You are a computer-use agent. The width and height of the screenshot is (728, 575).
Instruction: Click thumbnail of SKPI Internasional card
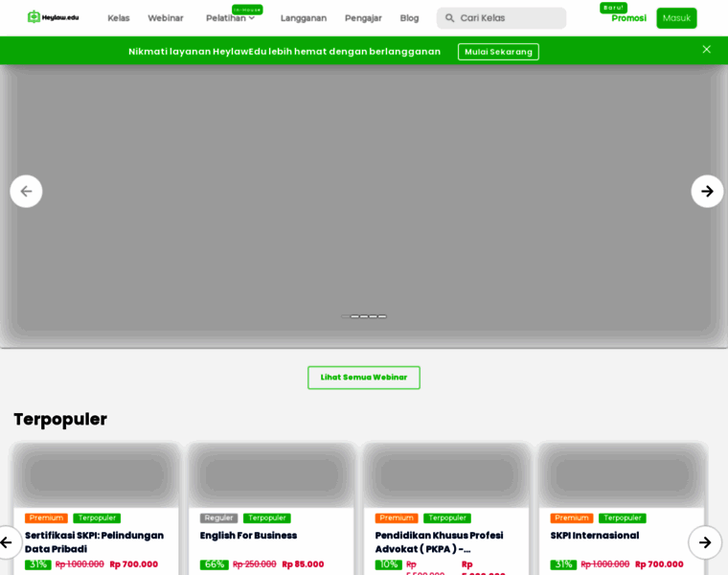[x=622, y=474]
